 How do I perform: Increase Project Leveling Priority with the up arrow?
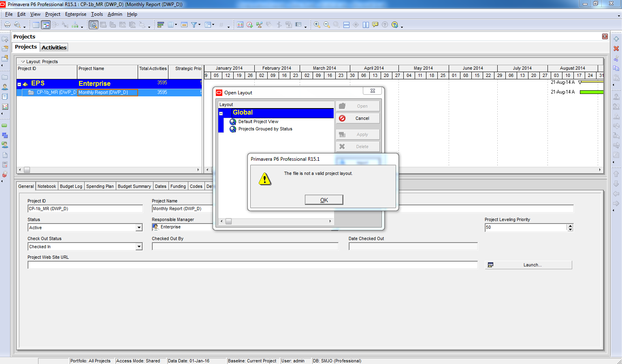[570, 226]
